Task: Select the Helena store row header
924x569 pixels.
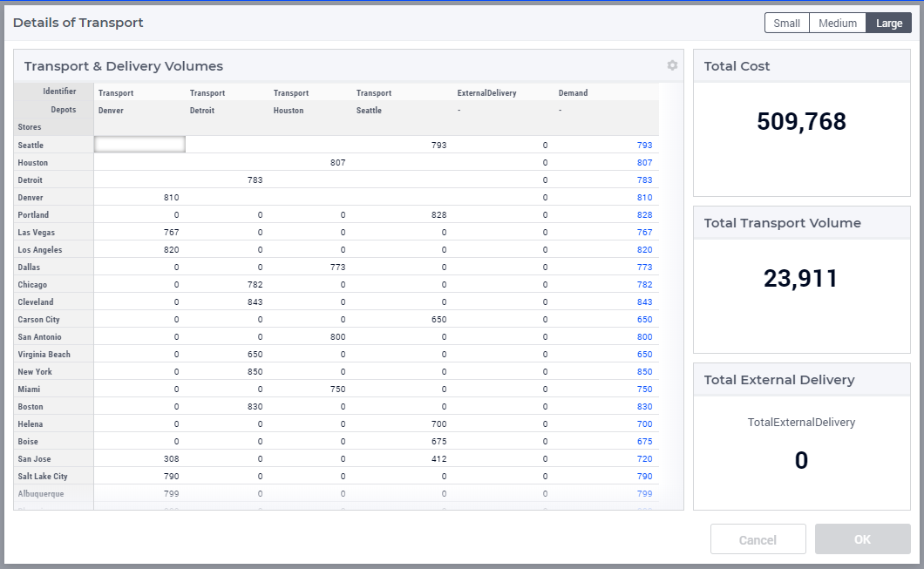Action: pyautogui.click(x=54, y=424)
